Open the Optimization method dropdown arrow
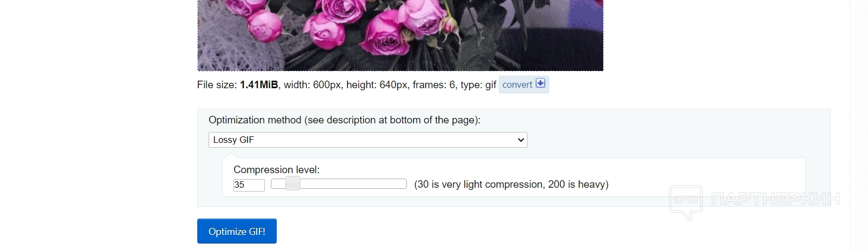The image size is (868, 250). 520,140
